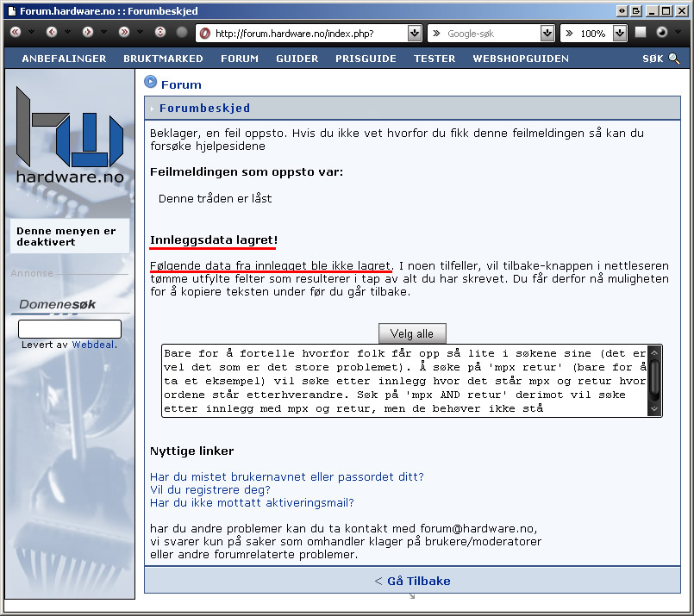Minimize the browser window

coord(652,11)
